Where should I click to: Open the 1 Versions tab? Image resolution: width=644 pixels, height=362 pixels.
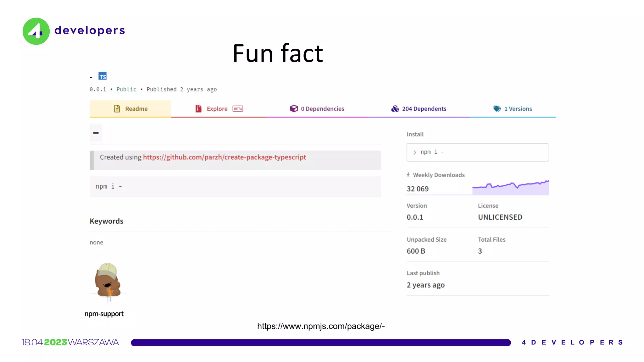point(513,109)
